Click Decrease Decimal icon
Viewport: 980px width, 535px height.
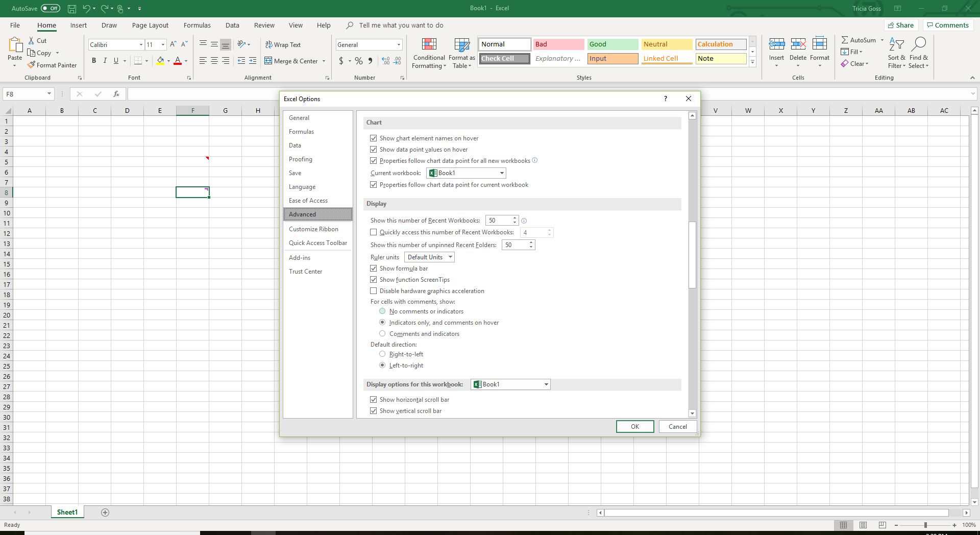(x=397, y=61)
